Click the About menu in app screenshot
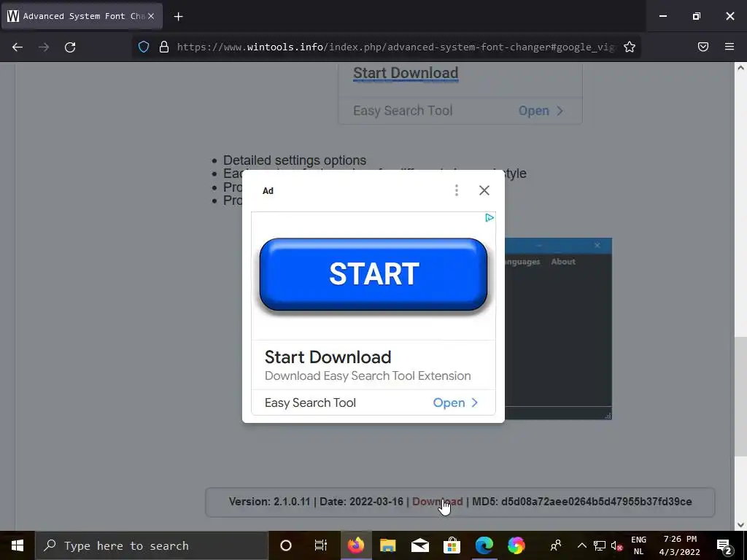 click(x=563, y=262)
